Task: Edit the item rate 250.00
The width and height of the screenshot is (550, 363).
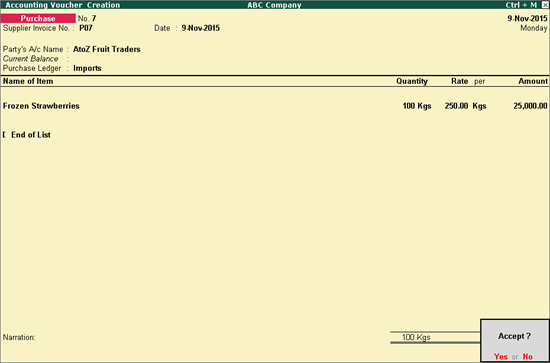Action: click(x=456, y=106)
